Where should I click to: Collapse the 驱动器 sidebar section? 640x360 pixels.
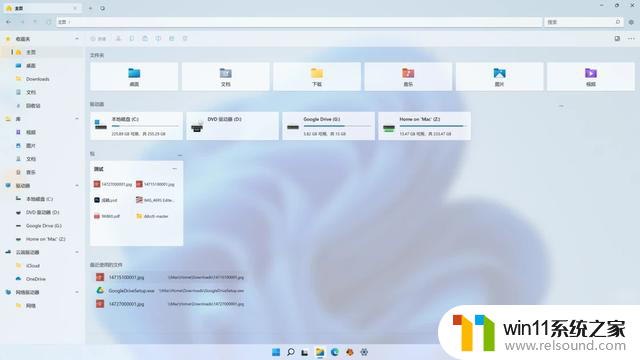point(77,186)
